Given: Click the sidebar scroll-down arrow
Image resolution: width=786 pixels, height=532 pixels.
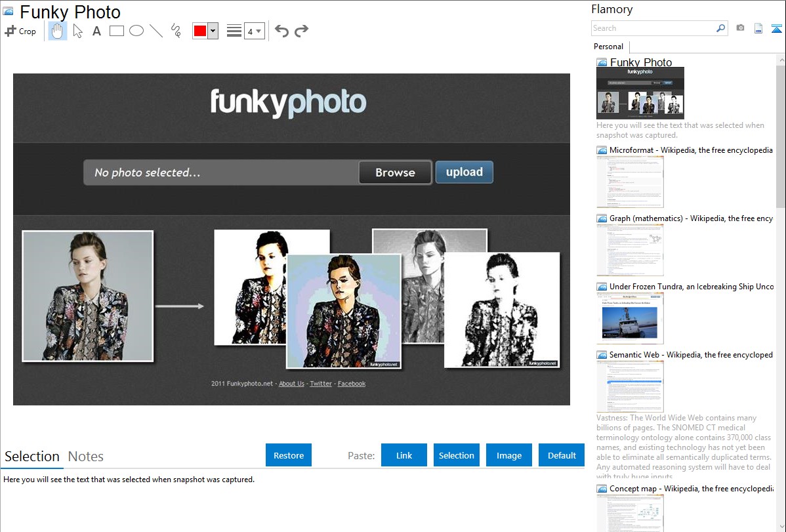Looking at the screenshot, I should pyautogui.click(x=781, y=527).
